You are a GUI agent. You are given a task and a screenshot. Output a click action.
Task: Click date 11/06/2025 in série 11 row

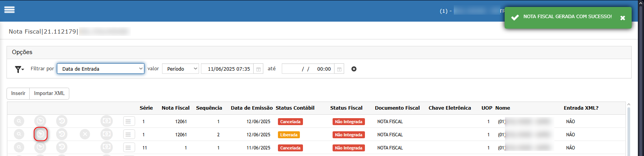(x=258, y=148)
